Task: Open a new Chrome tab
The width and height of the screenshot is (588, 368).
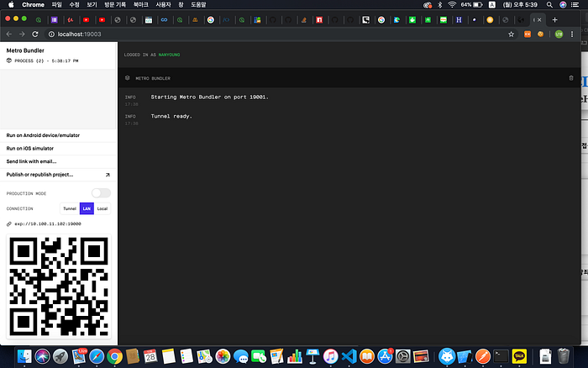Action: pos(554,20)
